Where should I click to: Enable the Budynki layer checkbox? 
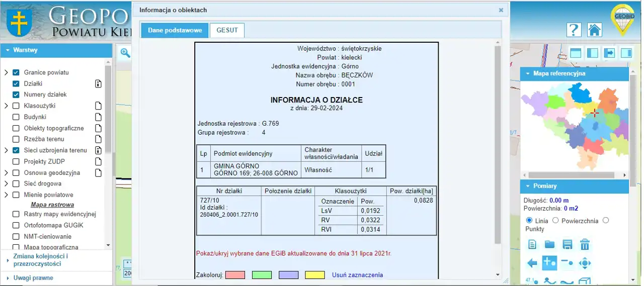16,117
